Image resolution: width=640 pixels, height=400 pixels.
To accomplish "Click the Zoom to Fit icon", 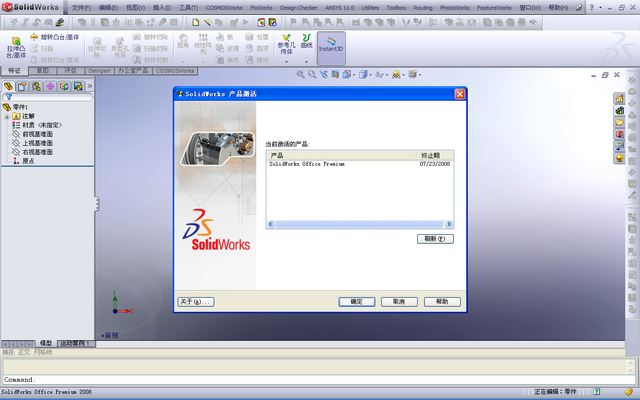I will [x=301, y=74].
